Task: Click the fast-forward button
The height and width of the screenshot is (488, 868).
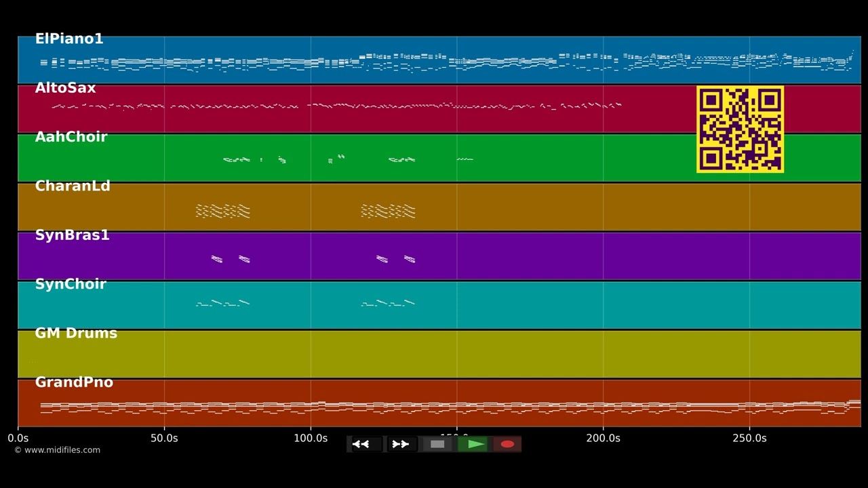Action: [x=401, y=444]
